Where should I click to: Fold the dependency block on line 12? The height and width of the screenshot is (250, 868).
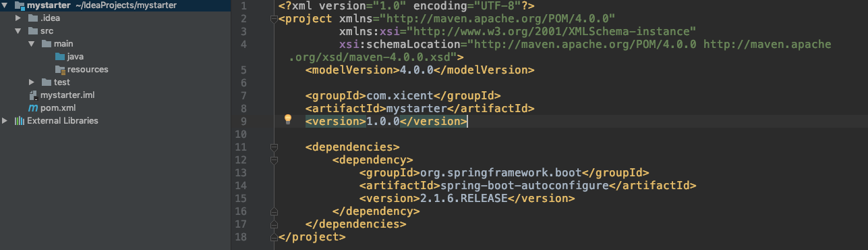(x=273, y=160)
